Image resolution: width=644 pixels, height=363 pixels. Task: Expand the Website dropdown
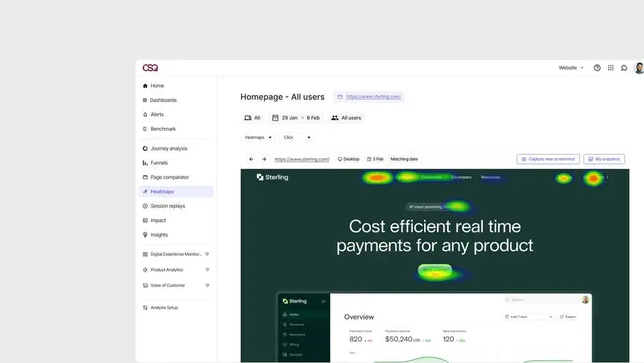point(570,68)
